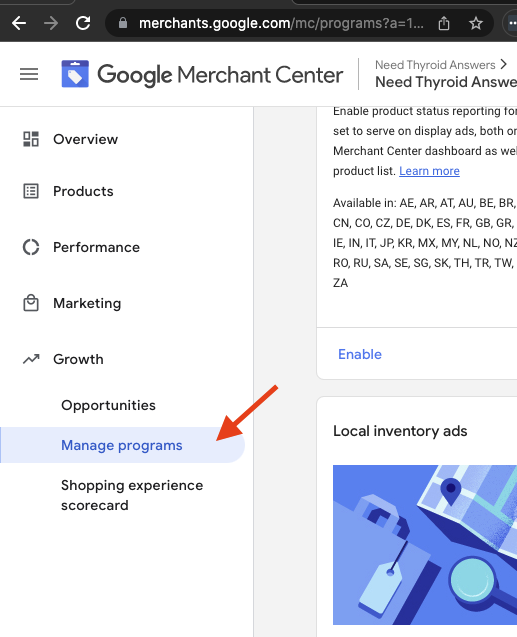Screen dimensions: 517x637
Task: Reload the page with the refresh icon
Action: 83,23
